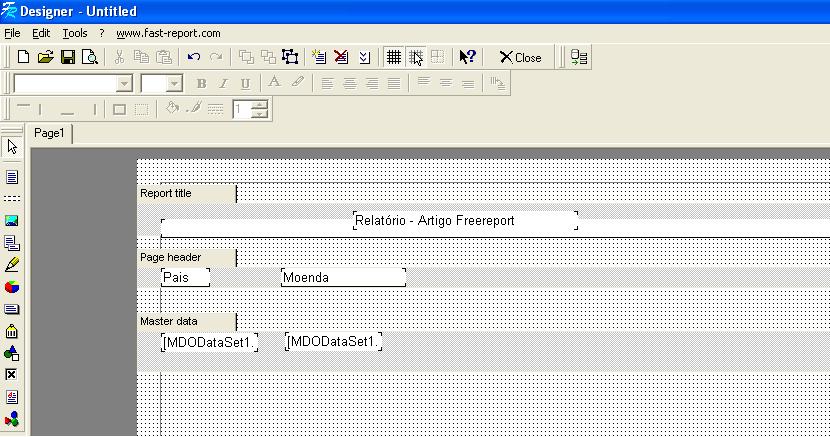
Task: Toggle Bold text formatting
Action: [201, 84]
